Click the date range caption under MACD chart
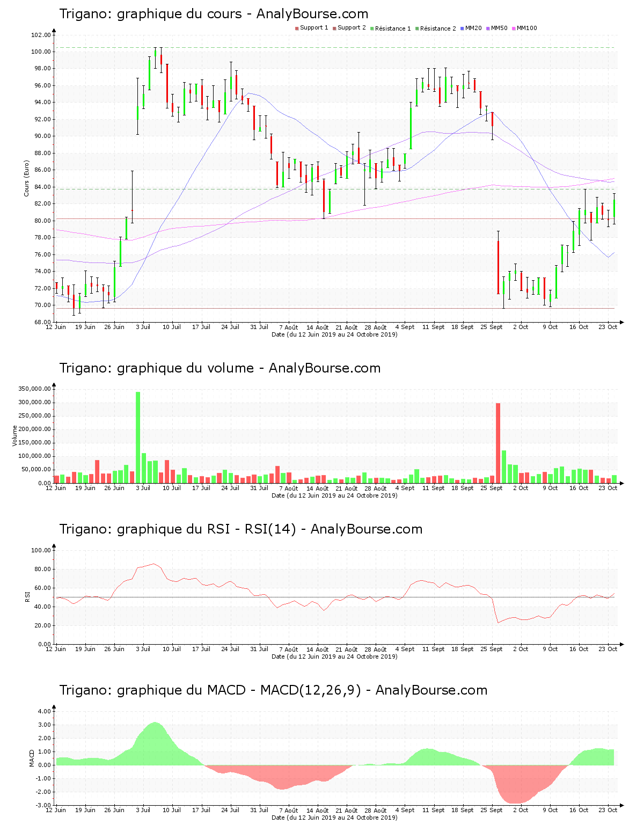Screen dimensions: 644x832 pyautogui.click(x=334, y=818)
